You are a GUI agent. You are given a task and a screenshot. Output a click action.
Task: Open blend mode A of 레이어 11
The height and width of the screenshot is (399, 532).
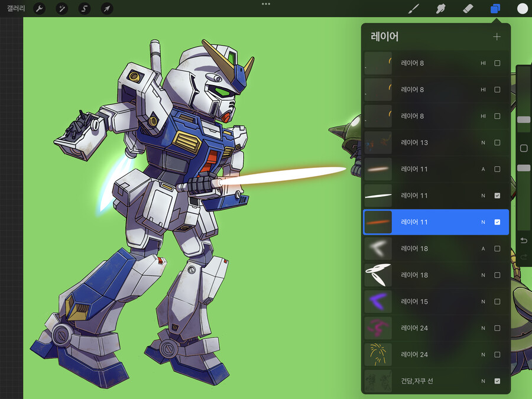click(x=483, y=169)
